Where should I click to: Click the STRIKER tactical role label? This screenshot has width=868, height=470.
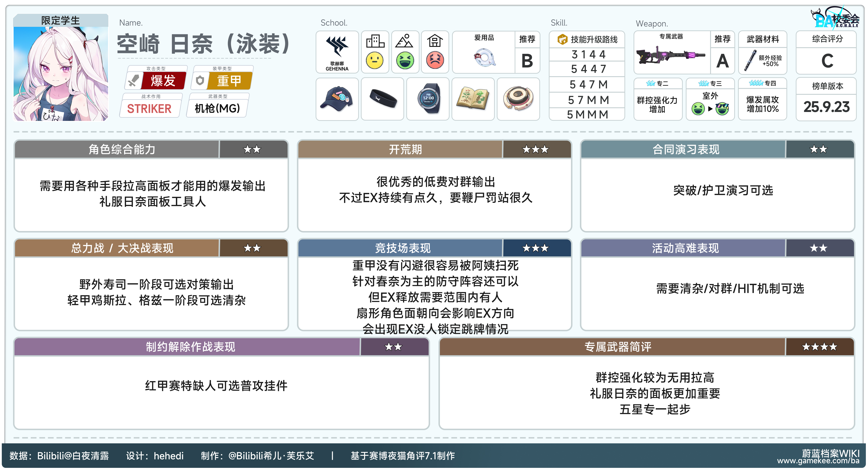(x=149, y=109)
